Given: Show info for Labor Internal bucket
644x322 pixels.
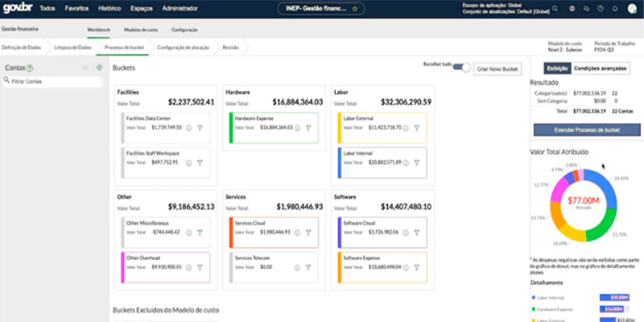Looking at the screenshot, I should tap(406, 163).
